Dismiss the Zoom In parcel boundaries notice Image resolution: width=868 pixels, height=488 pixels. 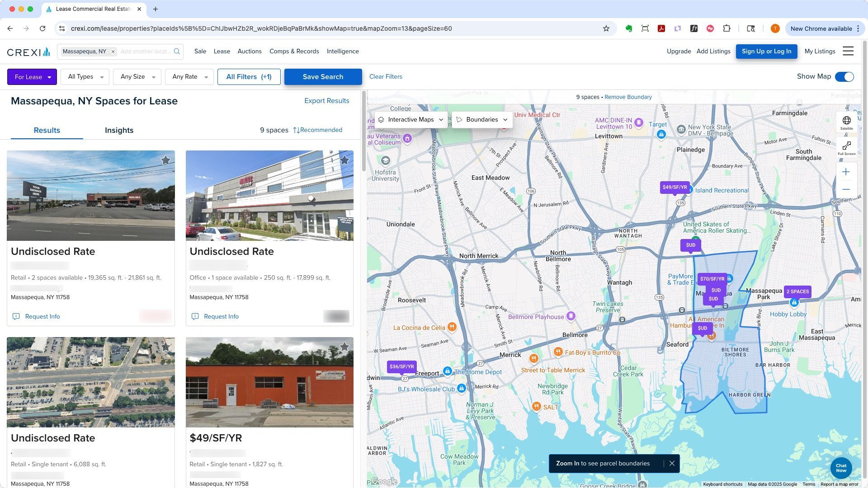(672, 464)
